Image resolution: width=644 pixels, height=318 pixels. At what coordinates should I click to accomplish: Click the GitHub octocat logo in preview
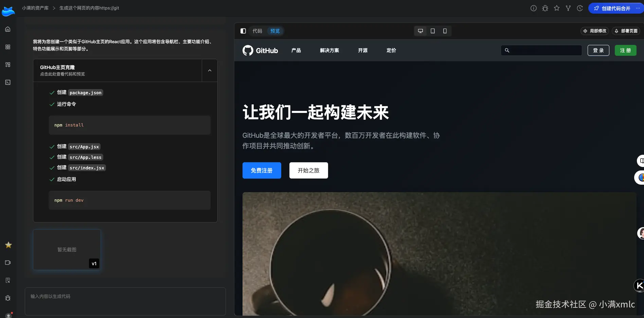[x=248, y=50]
